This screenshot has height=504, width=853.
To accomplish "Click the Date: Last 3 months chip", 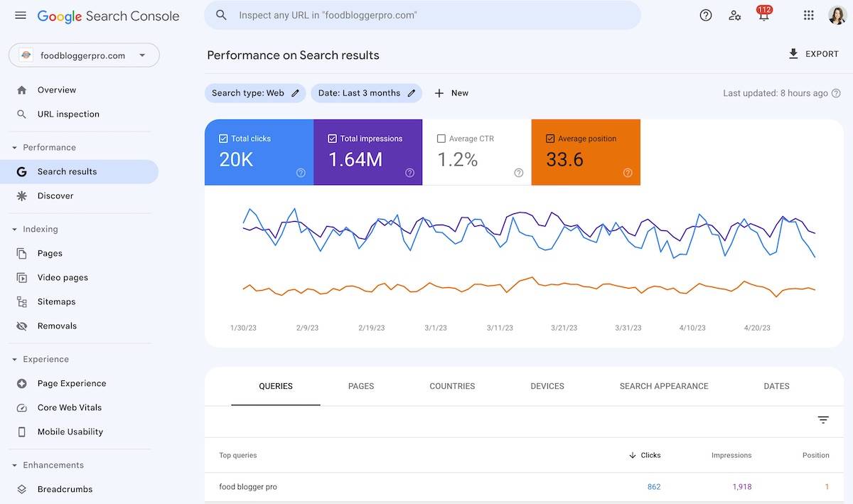I will click(366, 93).
